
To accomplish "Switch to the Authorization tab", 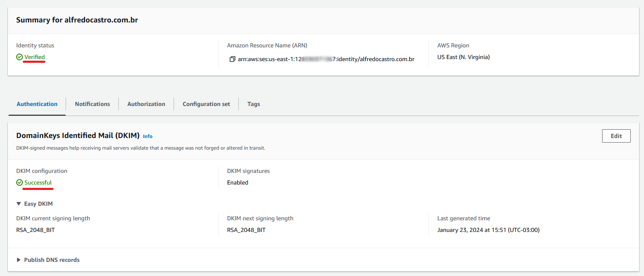I will tap(146, 104).
